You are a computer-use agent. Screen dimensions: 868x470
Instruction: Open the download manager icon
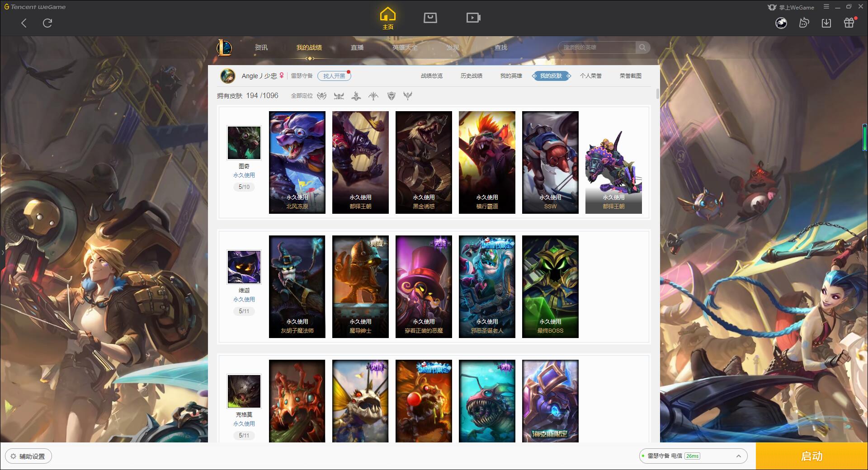click(826, 23)
